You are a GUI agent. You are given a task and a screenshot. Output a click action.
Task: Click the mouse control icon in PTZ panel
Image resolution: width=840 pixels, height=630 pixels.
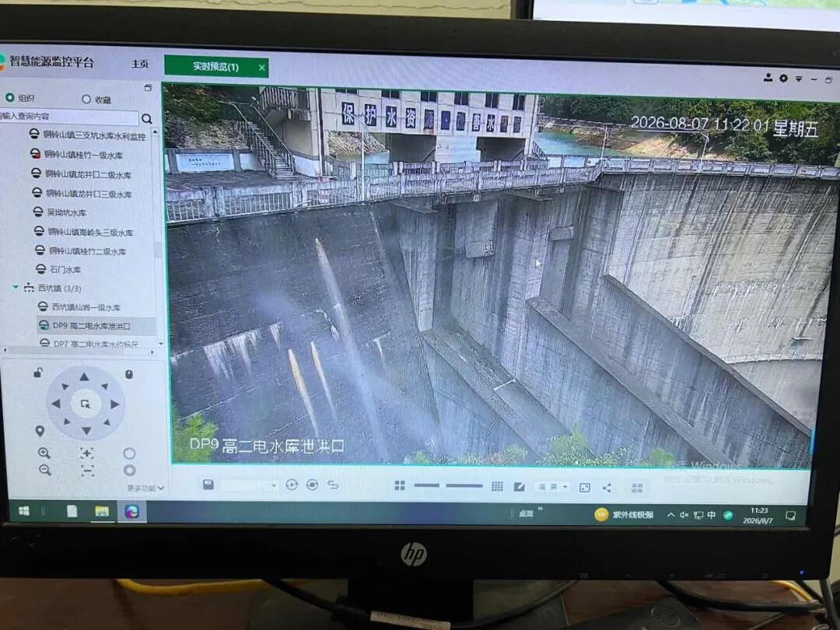[129, 374]
